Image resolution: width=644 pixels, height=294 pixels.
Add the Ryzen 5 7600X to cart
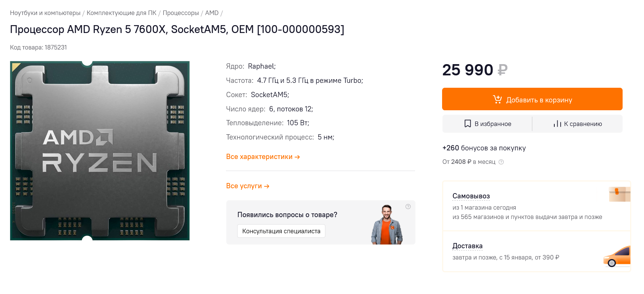pyautogui.click(x=532, y=99)
